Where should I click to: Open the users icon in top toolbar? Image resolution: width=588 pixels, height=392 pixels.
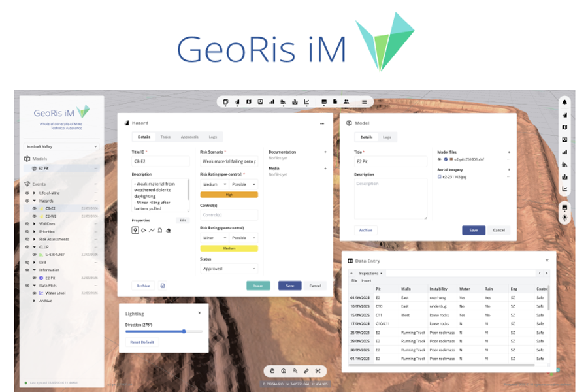pos(346,102)
